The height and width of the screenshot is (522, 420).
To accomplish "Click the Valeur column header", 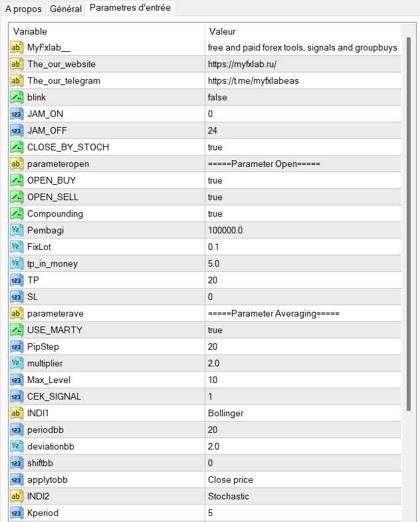I will click(x=302, y=31).
